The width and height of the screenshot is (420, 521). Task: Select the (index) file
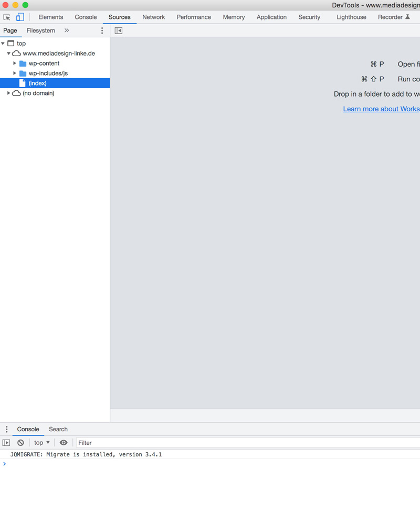pos(37,84)
